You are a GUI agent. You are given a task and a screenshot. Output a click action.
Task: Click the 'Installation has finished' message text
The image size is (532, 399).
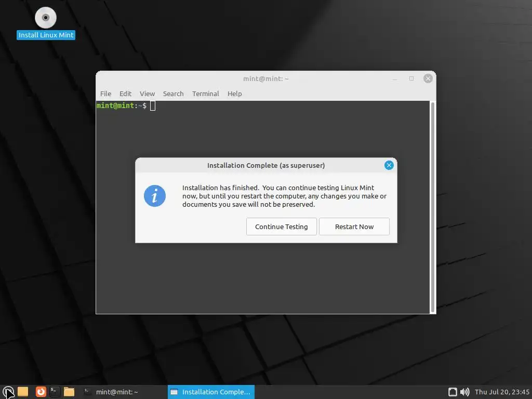[x=284, y=196]
